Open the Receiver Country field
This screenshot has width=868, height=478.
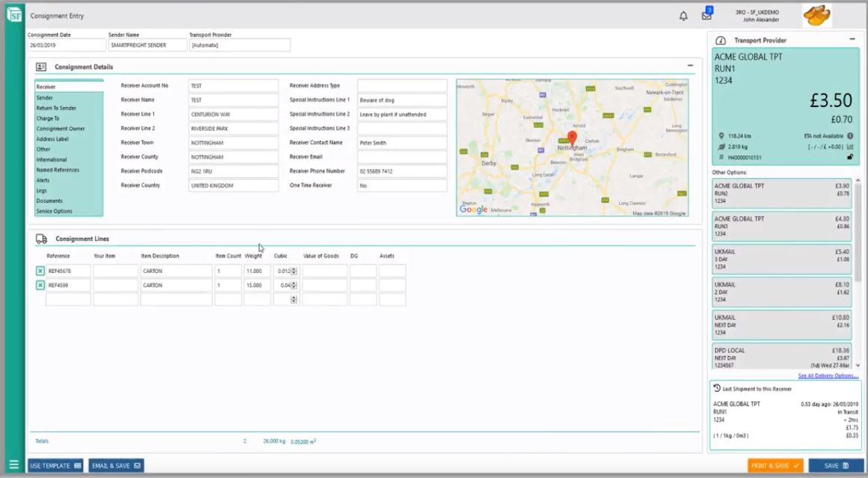[x=233, y=186]
